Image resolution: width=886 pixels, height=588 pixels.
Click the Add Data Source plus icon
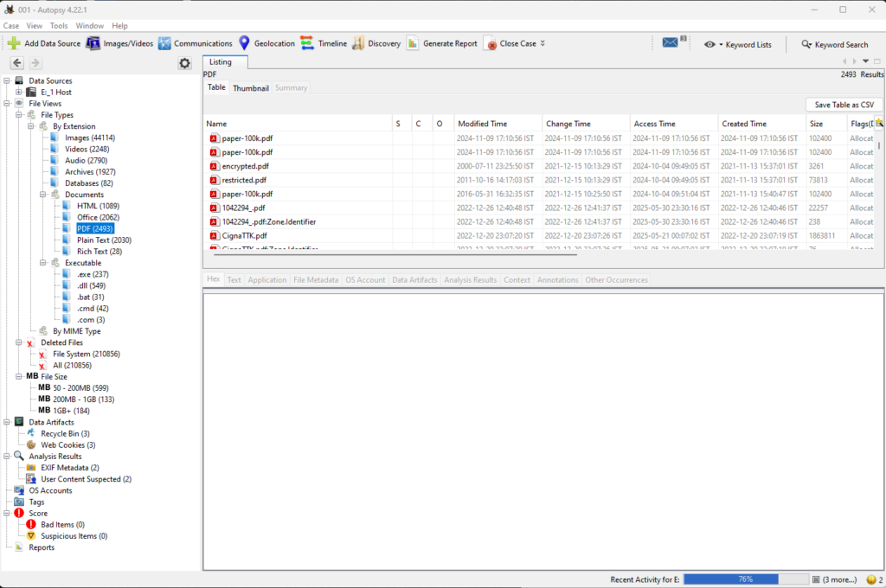point(14,43)
